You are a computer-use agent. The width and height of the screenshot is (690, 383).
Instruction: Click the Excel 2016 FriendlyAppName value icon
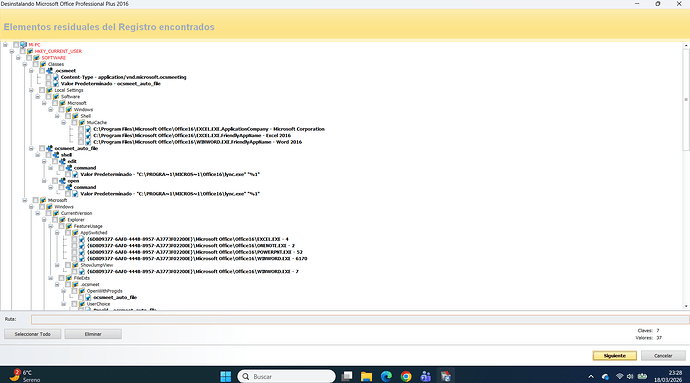(88, 136)
